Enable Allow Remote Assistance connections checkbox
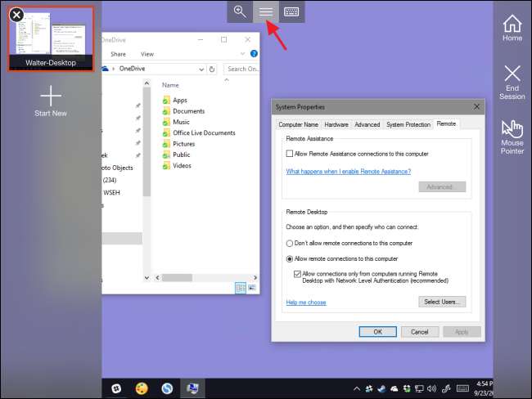This screenshot has width=532, height=399. (290, 154)
